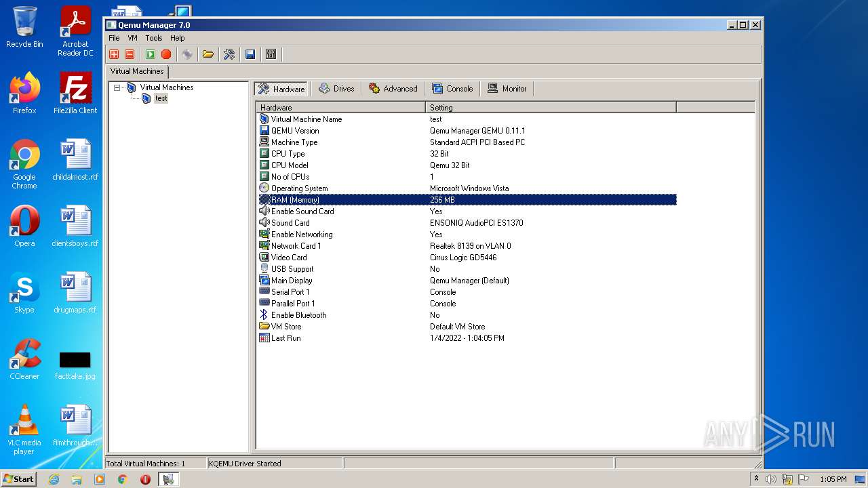Open the Tools menu

pos(154,38)
